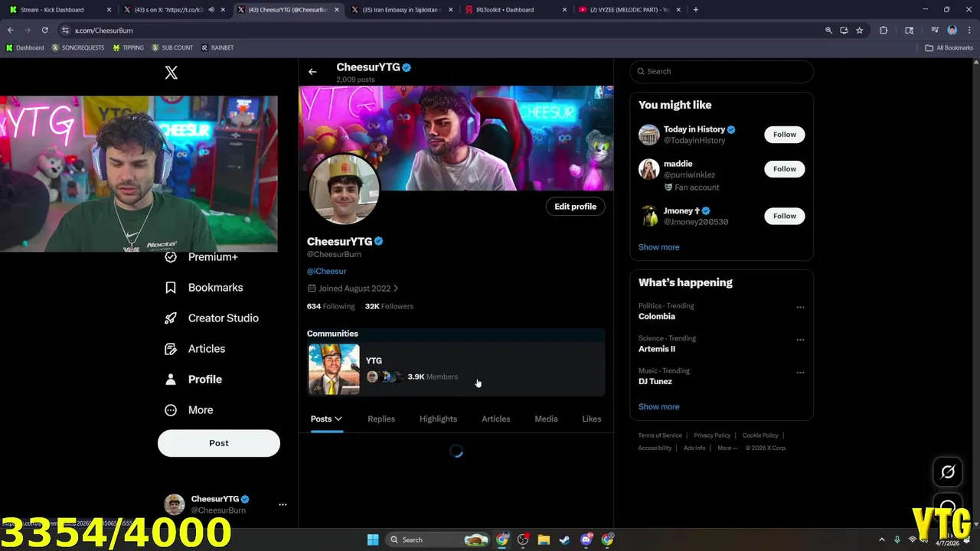Image resolution: width=980 pixels, height=551 pixels.
Task: Open options for the DJ Tunez trend
Action: (800, 372)
